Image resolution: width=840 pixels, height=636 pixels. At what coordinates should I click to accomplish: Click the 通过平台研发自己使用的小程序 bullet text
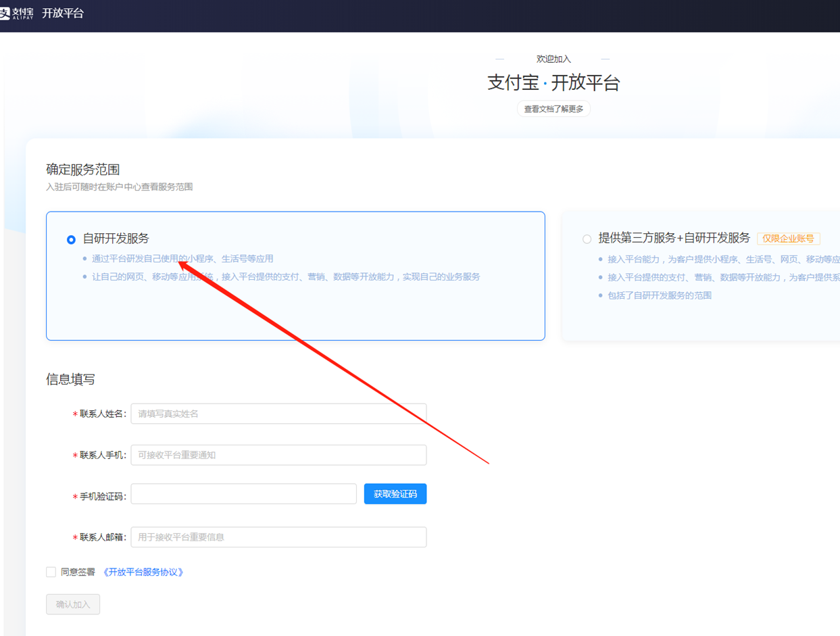[182, 258]
